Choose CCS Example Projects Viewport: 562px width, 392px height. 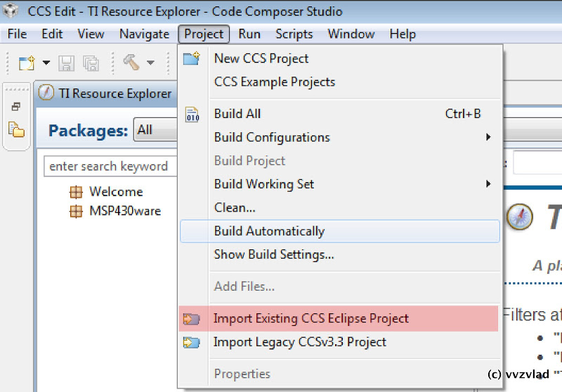[x=274, y=81]
